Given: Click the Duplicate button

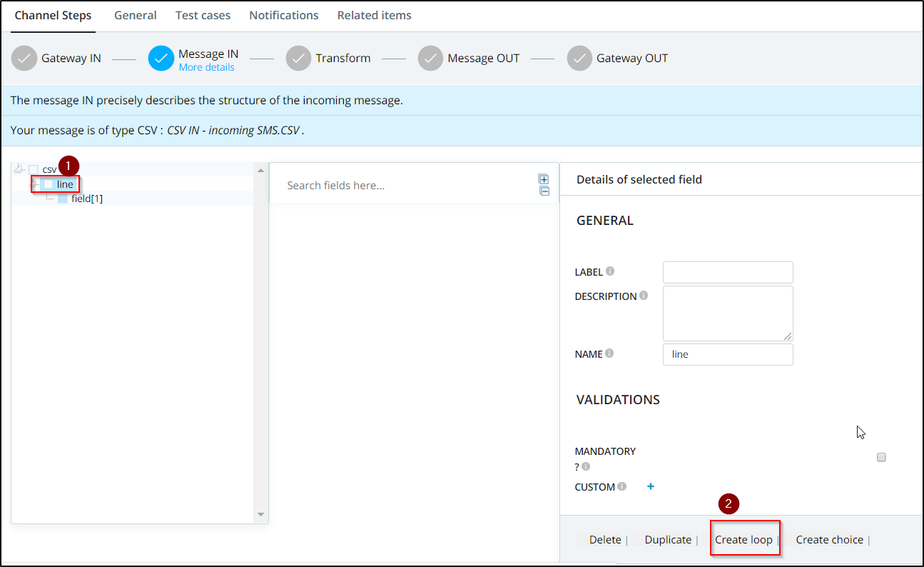Looking at the screenshot, I should [668, 540].
